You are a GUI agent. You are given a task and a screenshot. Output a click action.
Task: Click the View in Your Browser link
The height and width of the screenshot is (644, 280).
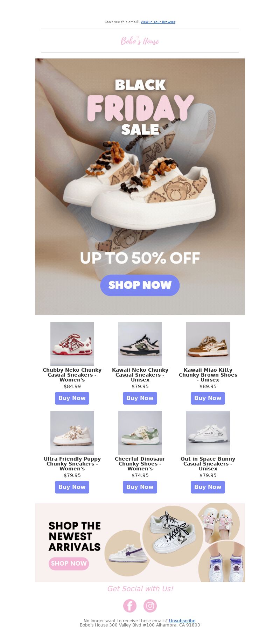(158, 22)
